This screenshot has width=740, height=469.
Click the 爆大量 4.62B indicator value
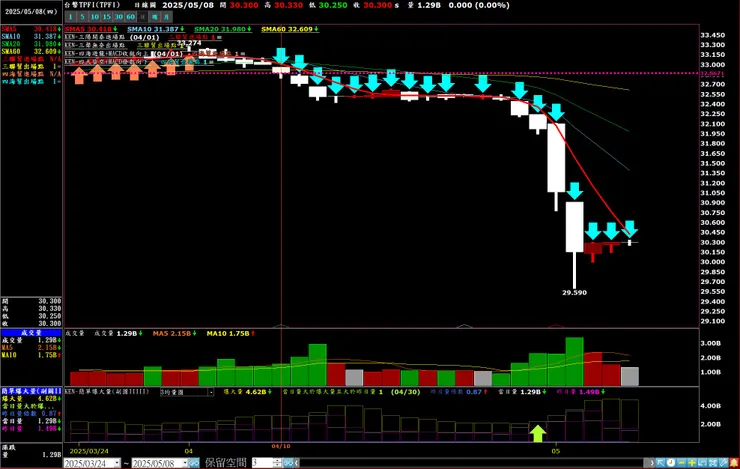pos(247,392)
